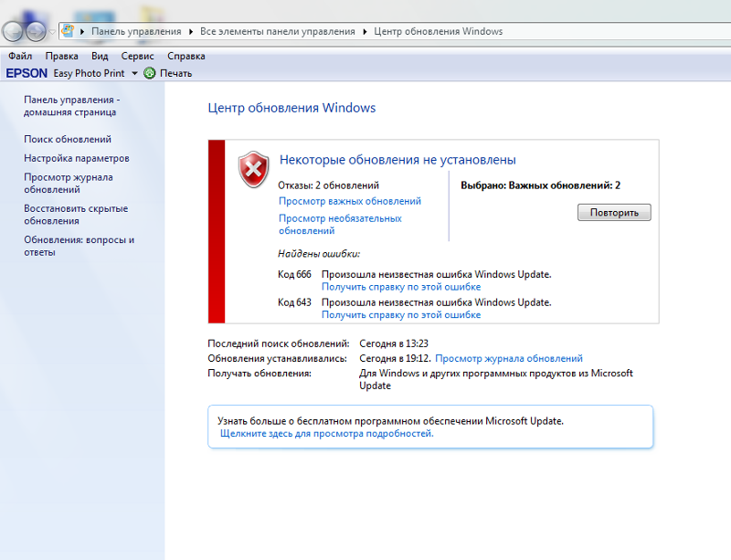Click the 'Печать' toolbar button
The image size is (731, 560).
pos(175,73)
